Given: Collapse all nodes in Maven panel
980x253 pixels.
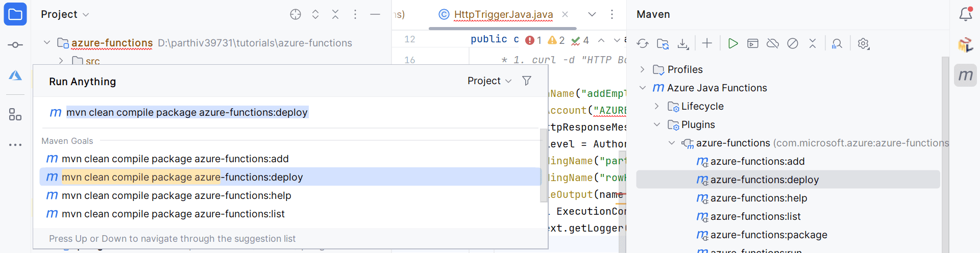Looking at the screenshot, I should 813,44.
